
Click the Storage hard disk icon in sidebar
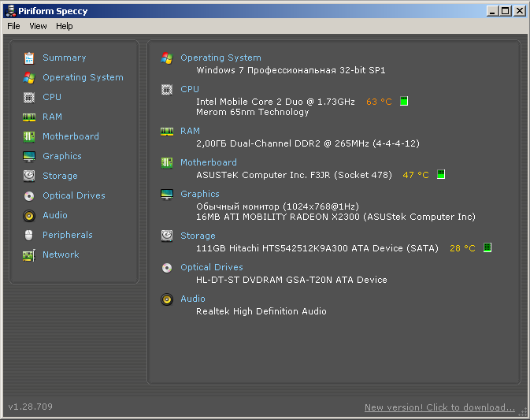click(29, 176)
